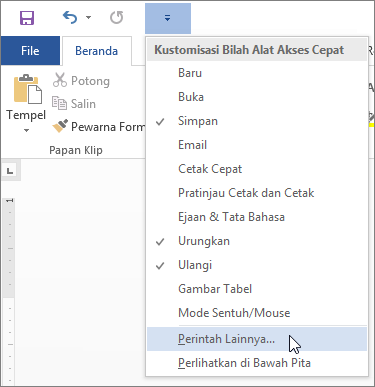Click the Salin copy icon
This screenshot has width=375, height=387.
[60, 103]
